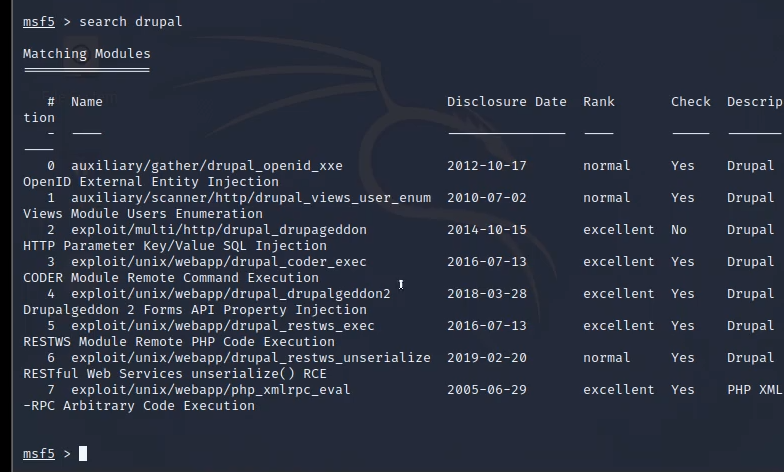Select the drupal_views_user_enum scanner module path
Image resolution: width=784 pixels, height=472 pixels.
pos(251,198)
